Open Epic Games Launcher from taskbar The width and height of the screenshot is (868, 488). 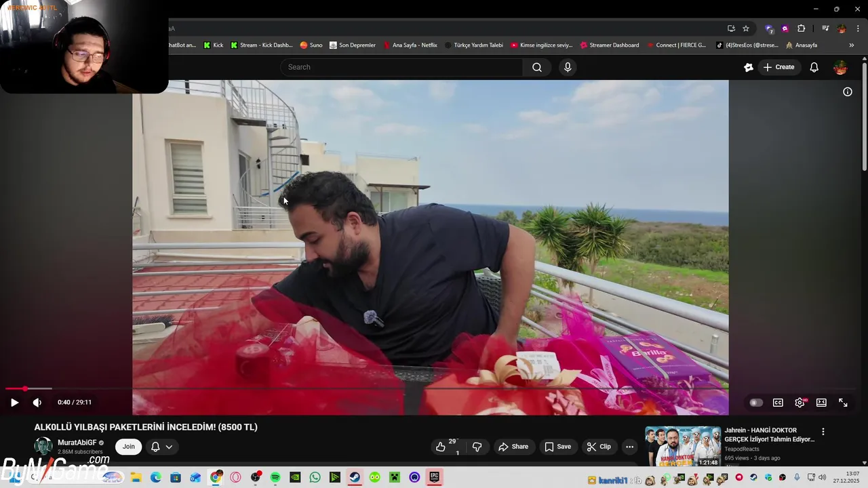(435, 478)
